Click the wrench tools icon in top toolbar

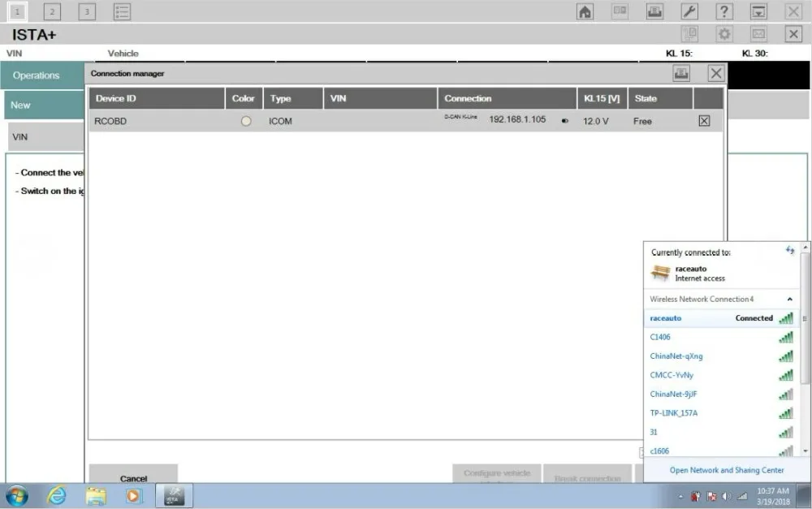coord(689,11)
